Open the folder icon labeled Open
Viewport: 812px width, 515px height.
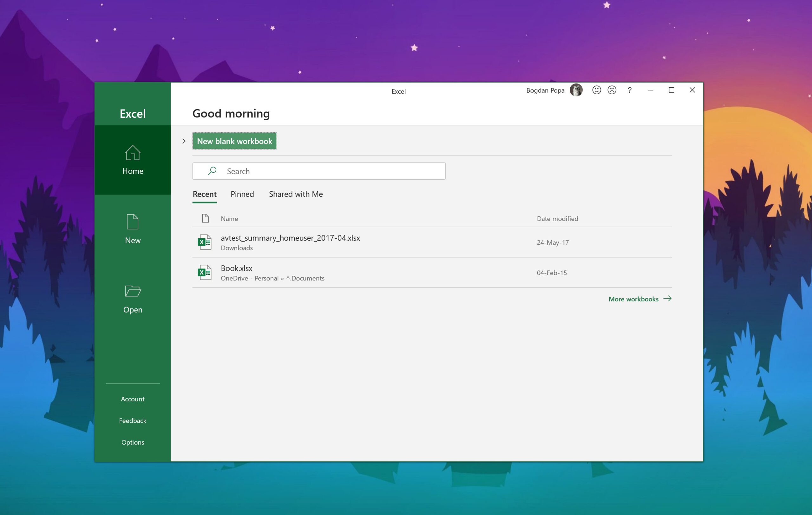[x=133, y=291]
